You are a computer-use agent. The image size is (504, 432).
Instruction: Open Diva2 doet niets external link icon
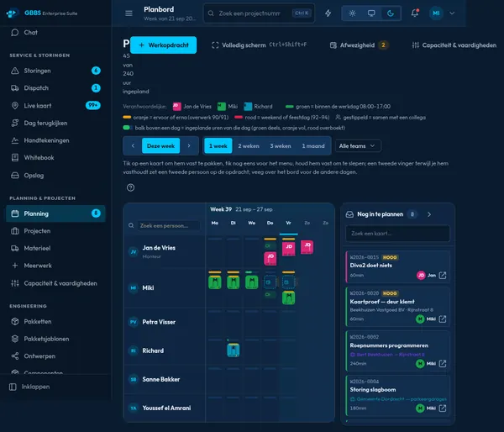coord(443,275)
